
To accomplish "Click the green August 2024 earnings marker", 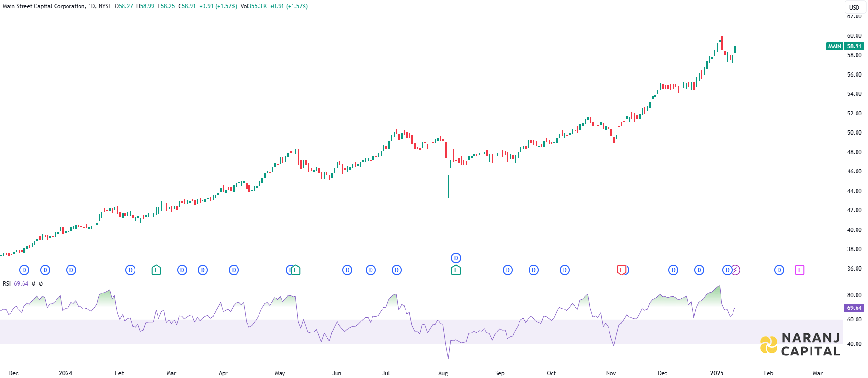I will coord(456,270).
